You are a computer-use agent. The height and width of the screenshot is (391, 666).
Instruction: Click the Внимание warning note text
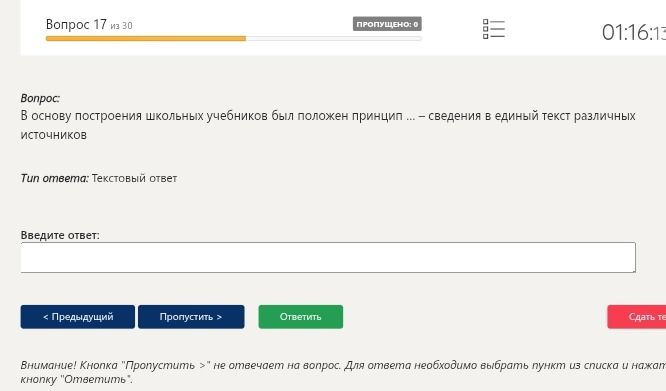tap(343, 372)
